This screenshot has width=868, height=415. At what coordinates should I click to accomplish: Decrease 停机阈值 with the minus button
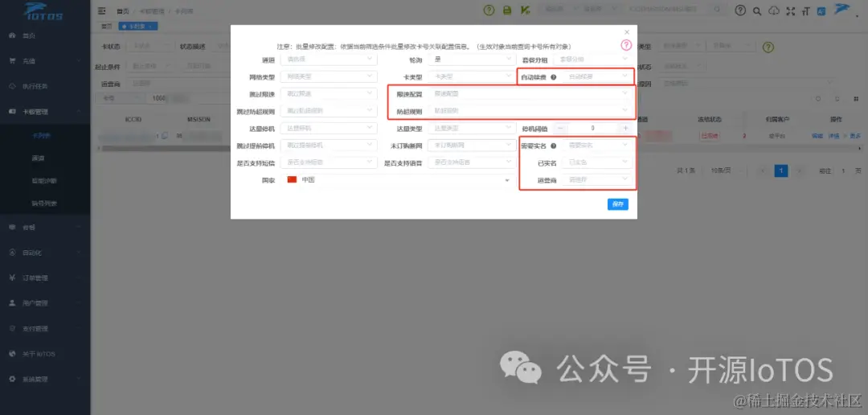click(559, 128)
